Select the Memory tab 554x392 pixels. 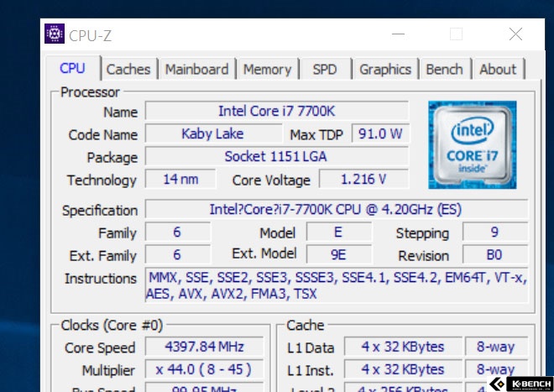coord(268,70)
